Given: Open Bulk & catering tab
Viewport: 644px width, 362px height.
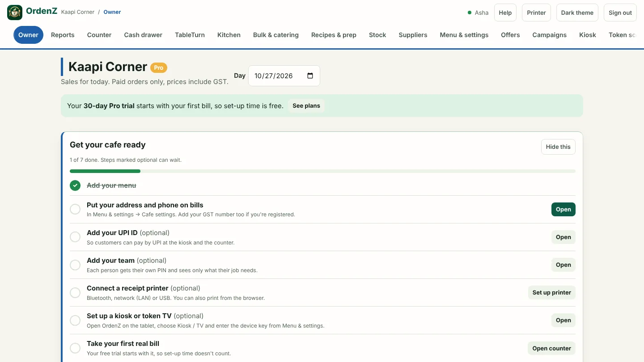Looking at the screenshot, I should coord(276,35).
